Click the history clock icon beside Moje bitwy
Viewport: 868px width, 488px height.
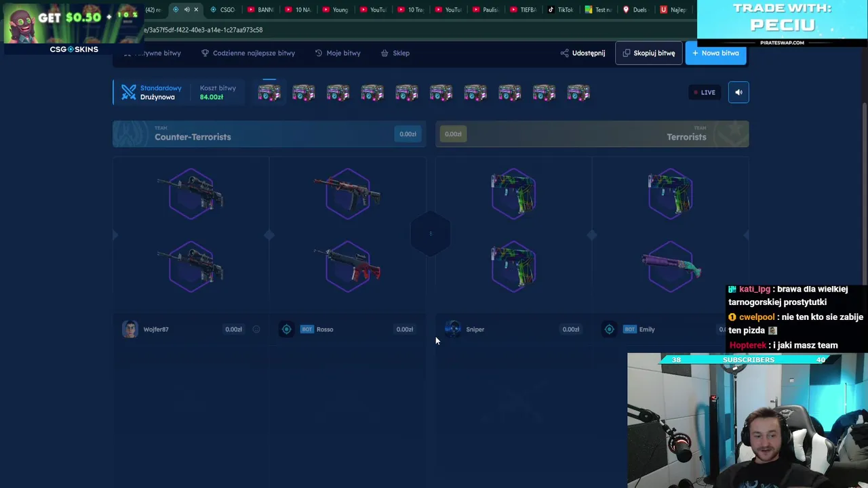click(x=319, y=53)
